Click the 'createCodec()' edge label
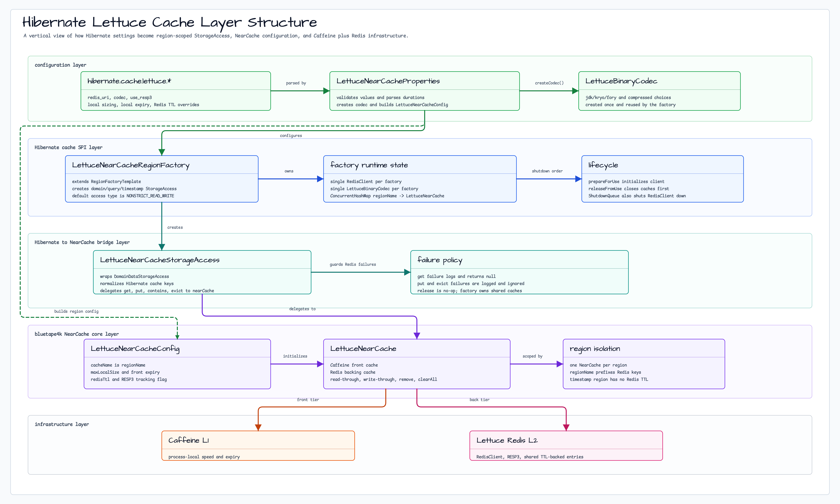 (549, 83)
